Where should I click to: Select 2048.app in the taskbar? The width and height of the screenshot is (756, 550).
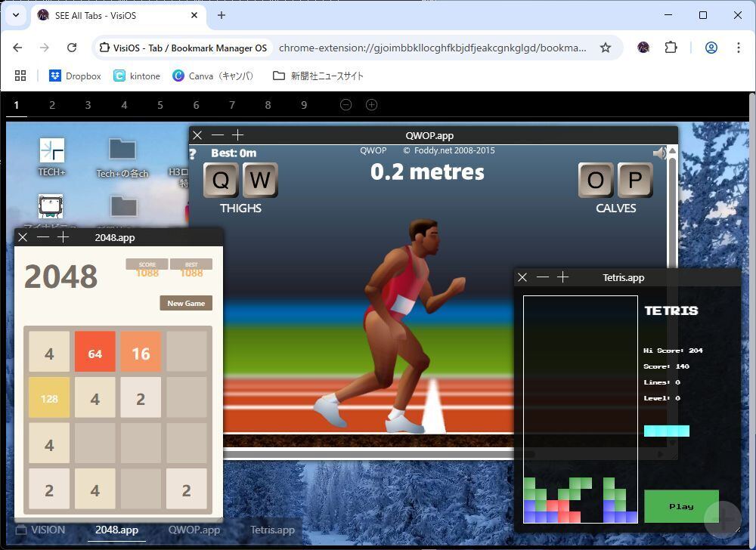[x=116, y=530]
